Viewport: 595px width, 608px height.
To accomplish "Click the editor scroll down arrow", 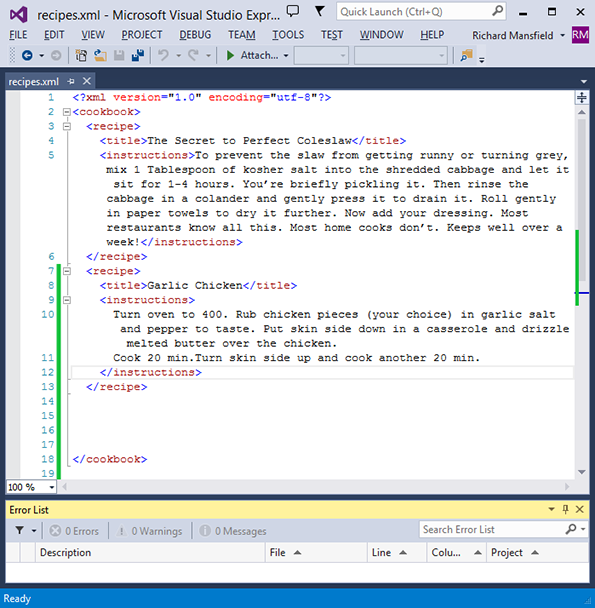I will [581, 472].
